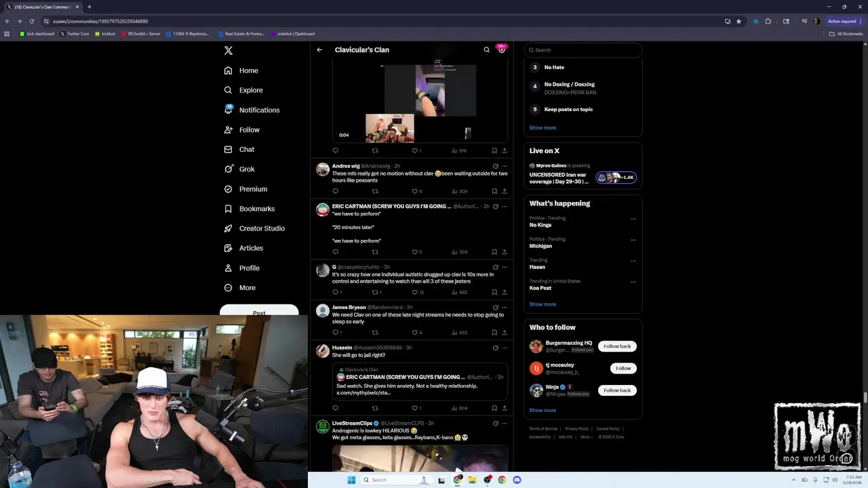Open kick dashboard bookmark

(37, 34)
